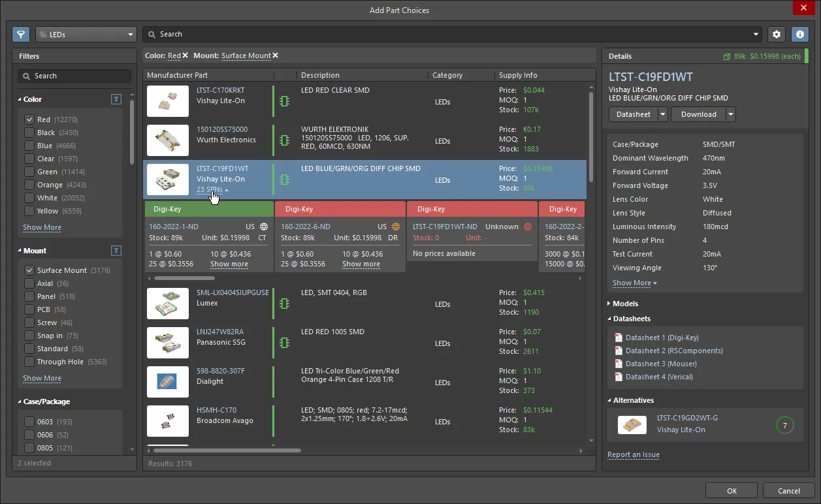Collapse the Color filter section
This screenshot has width=821, height=504.
tap(20, 99)
